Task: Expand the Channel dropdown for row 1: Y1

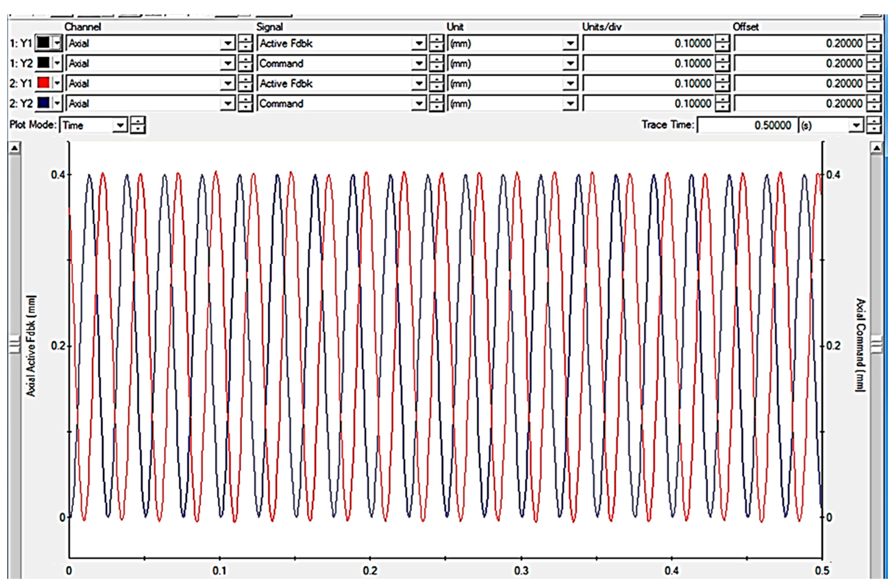Action: point(227,44)
